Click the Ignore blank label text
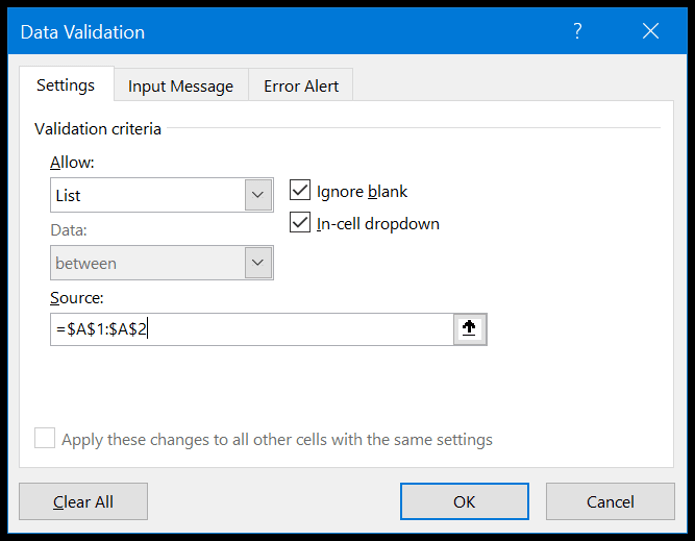695x541 pixels. tap(362, 191)
